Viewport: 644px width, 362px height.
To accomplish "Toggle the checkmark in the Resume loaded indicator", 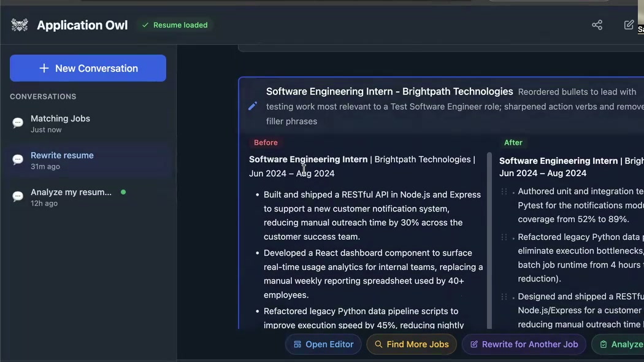I will (x=145, y=25).
